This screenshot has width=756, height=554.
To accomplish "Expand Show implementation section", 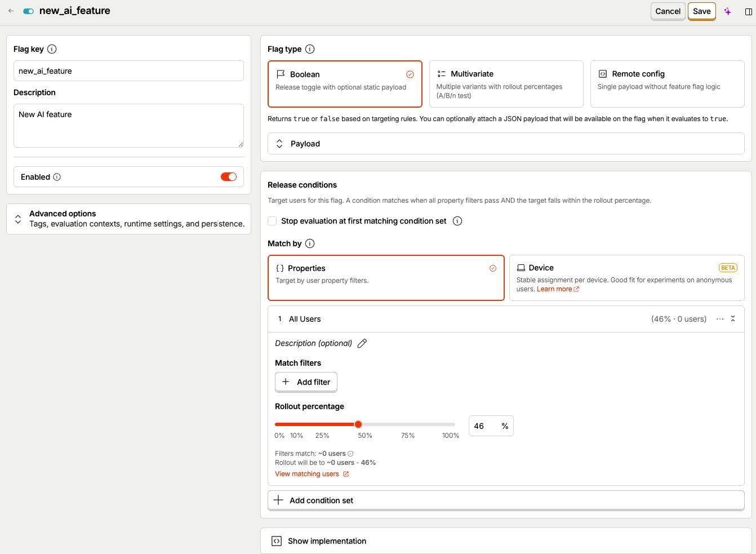I will pos(506,541).
